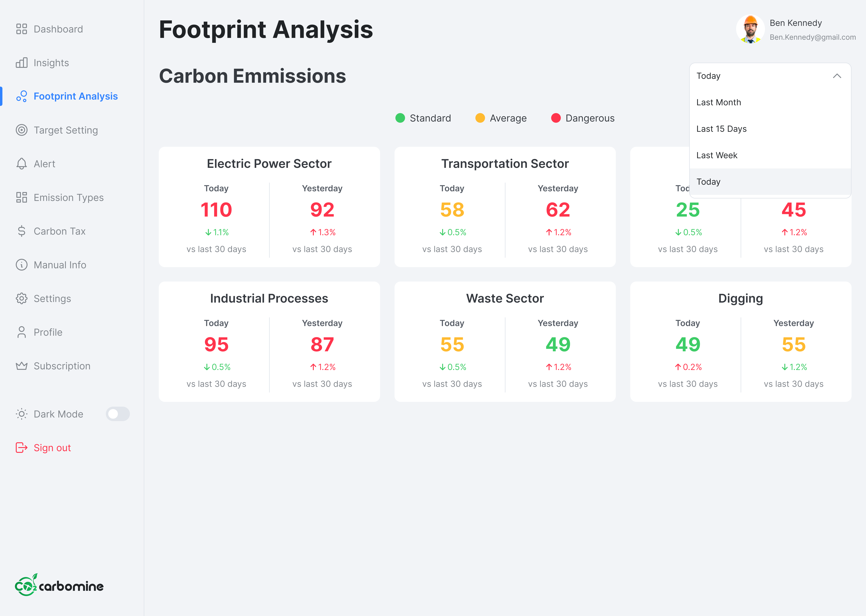This screenshot has height=616, width=866.
Task: Open the Alert section
Action: [44, 164]
